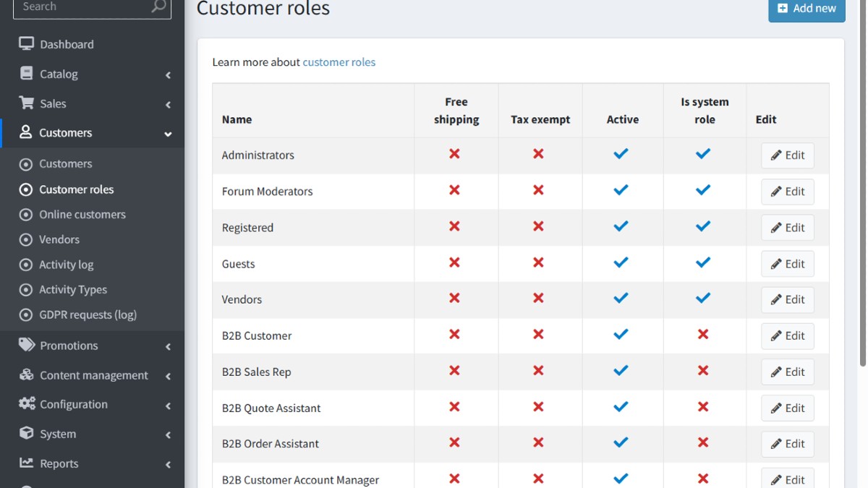The width and height of the screenshot is (868, 488).
Task: Click the Dashboard monitor icon
Action: click(26, 44)
